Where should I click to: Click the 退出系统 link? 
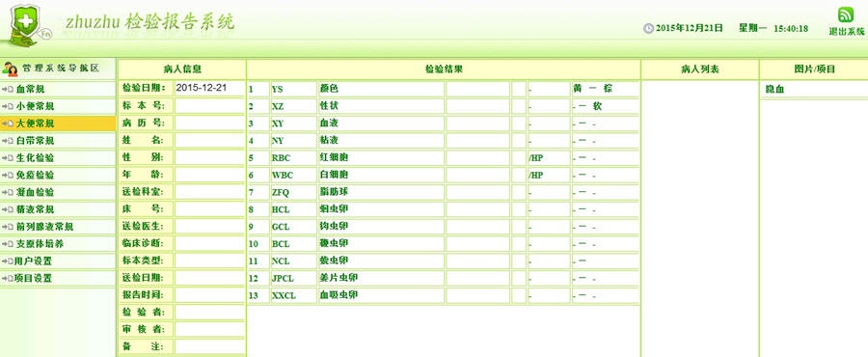(847, 32)
